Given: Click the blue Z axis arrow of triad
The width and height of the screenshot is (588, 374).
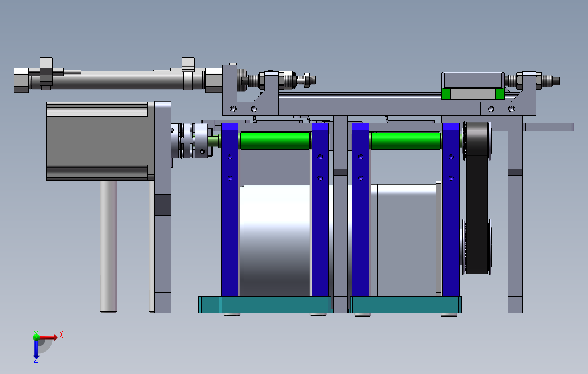Looking at the screenshot, I should pyautogui.click(x=36, y=350).
